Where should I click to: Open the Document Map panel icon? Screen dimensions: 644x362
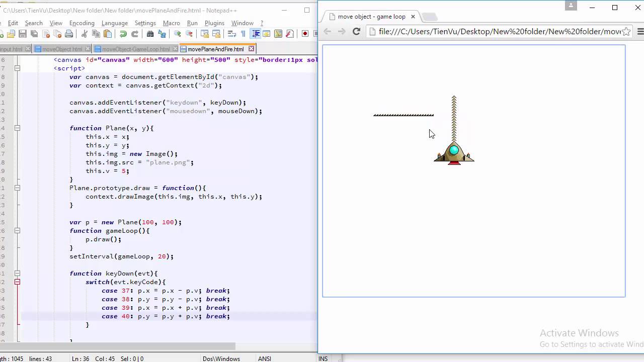tap(278, 34)
